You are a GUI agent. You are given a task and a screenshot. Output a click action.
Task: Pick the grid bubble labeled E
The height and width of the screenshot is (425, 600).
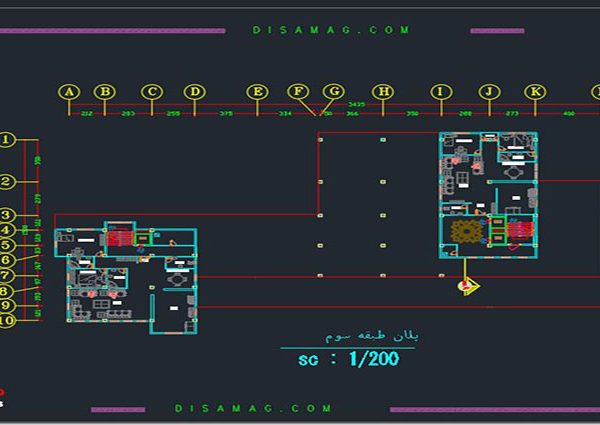click(257, 92)
